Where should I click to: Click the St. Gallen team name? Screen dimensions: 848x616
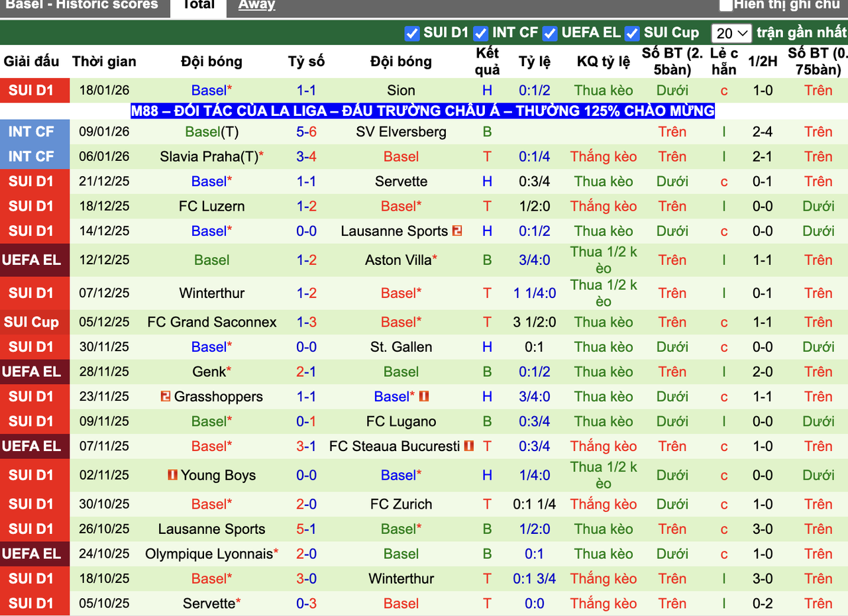(401, 347)
